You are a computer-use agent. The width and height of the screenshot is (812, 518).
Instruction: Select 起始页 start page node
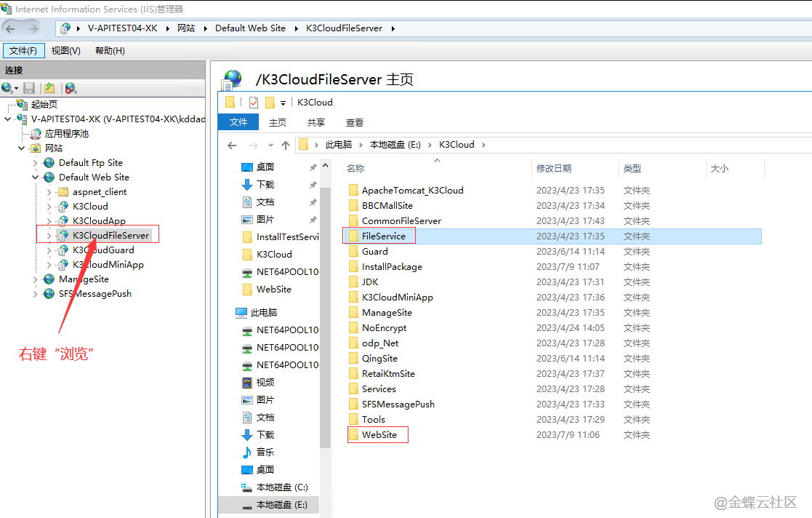[44, 104]
